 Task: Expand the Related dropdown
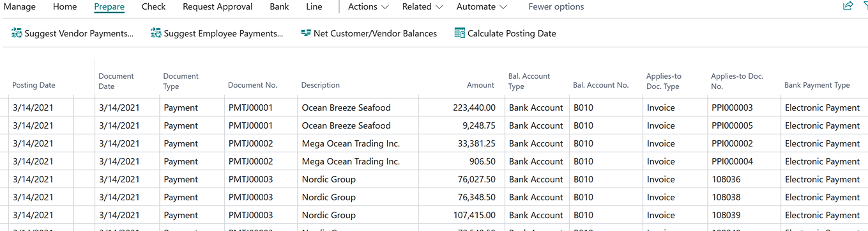(x=422, y=7)
